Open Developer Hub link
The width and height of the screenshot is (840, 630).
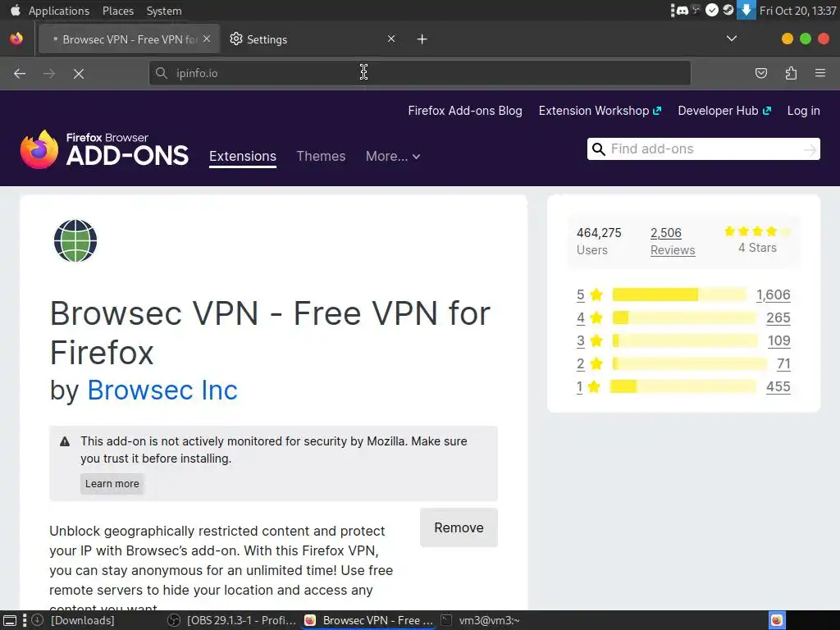(x=724, y=111)
